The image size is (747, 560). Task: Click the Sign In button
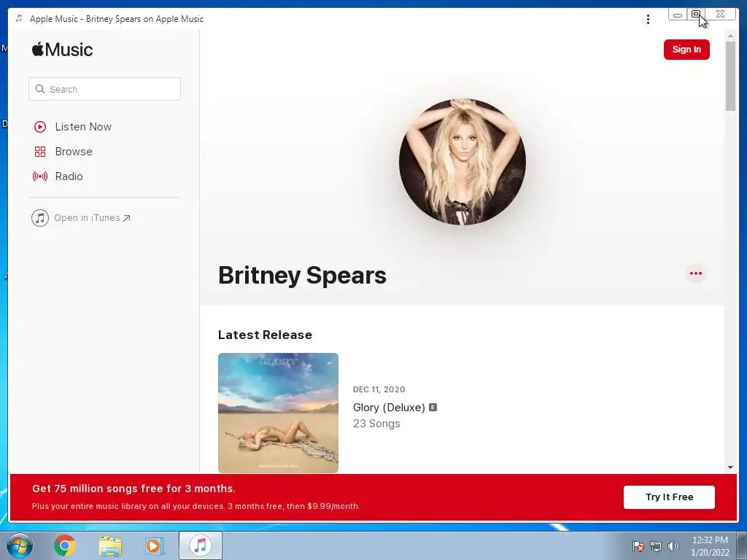686,50
